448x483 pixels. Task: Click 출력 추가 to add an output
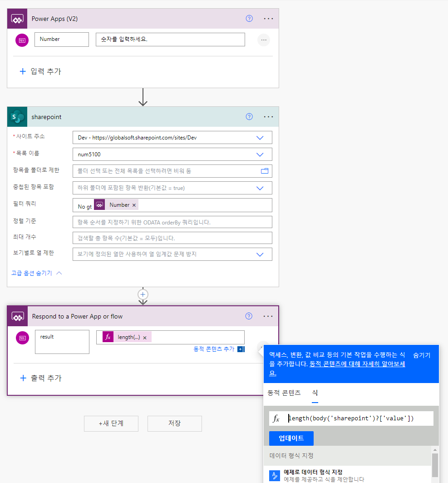[46, 378]
